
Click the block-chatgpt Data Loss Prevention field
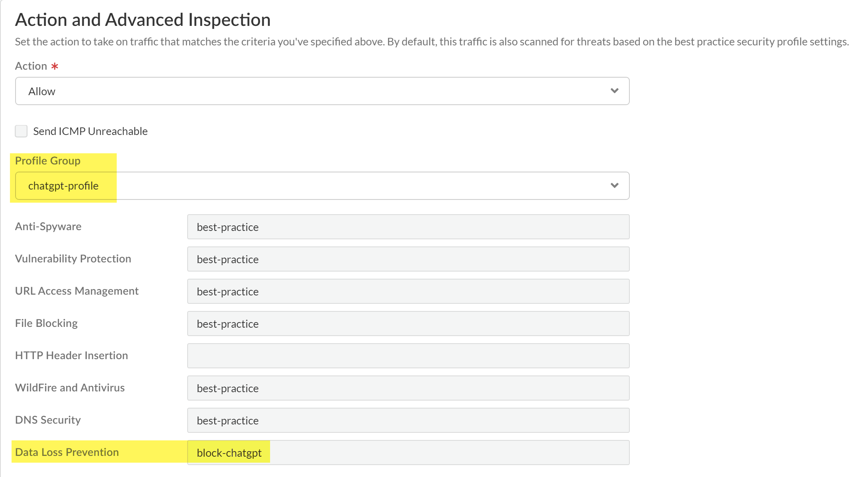click(408, 453)
